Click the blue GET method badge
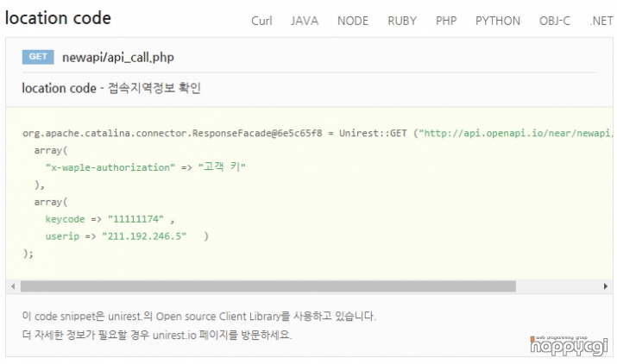 pyautogui.click(x=39, y=57)
